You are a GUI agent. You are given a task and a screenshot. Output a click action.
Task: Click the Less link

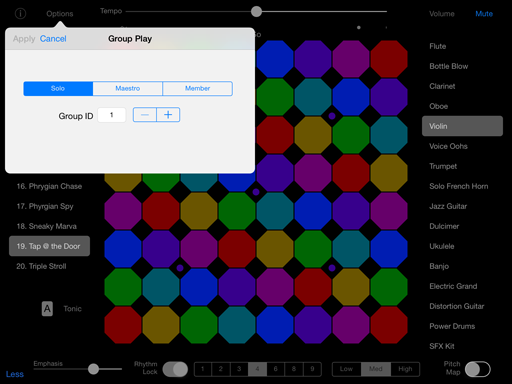[15, 374]
